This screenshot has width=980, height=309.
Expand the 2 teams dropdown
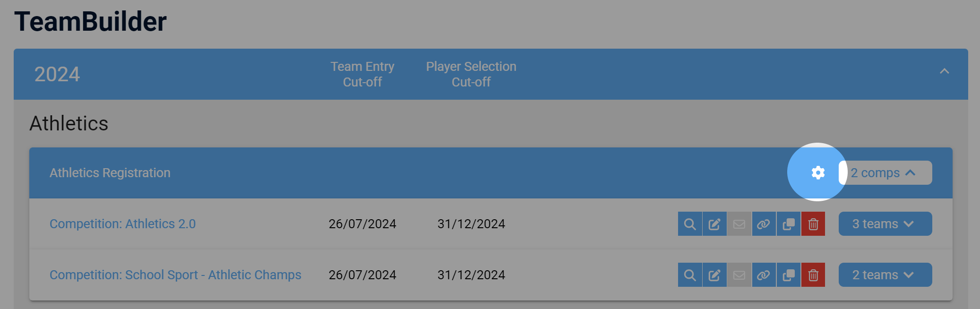tap(885, 275)
